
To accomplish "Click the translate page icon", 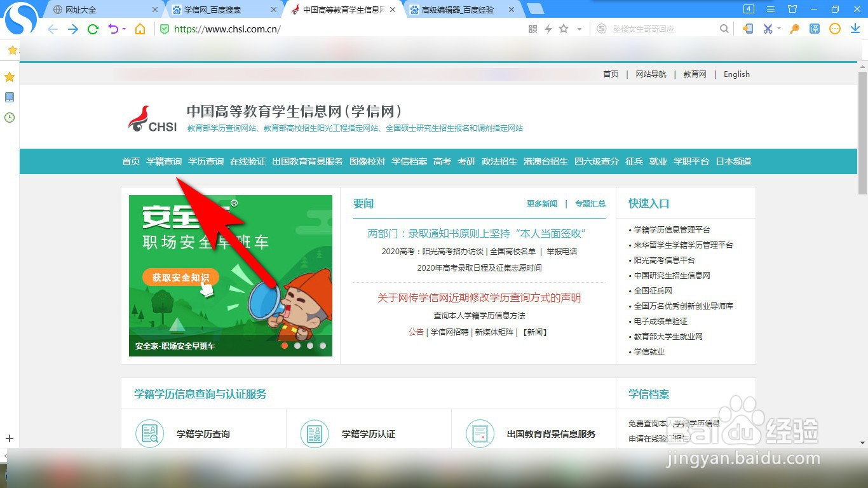I will coord(815,29).
